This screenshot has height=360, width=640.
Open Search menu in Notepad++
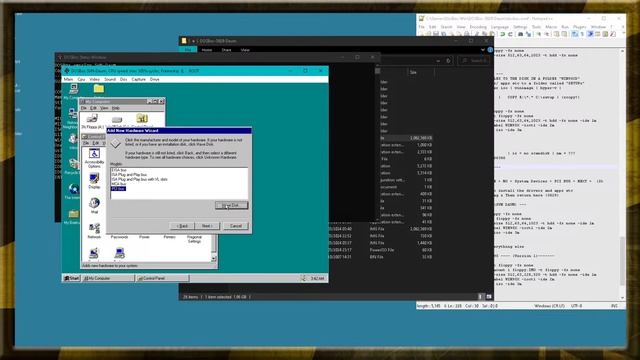click(447, 27)
